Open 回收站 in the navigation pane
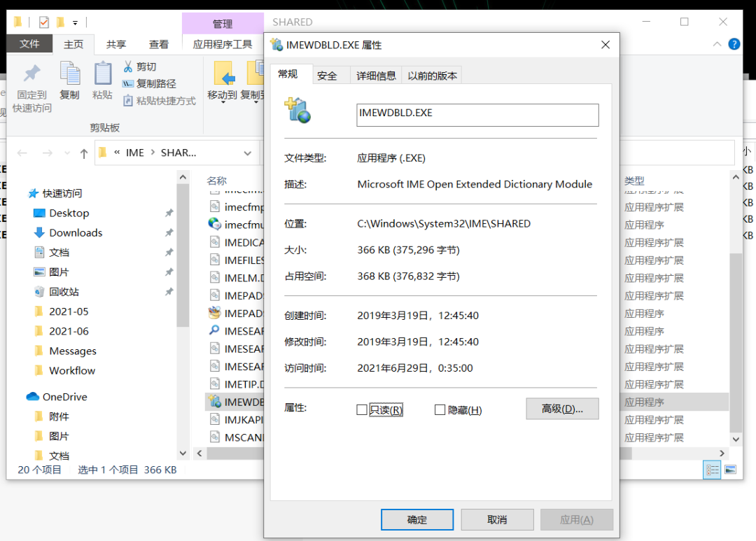The image size is (756, 541). (57, 292)
